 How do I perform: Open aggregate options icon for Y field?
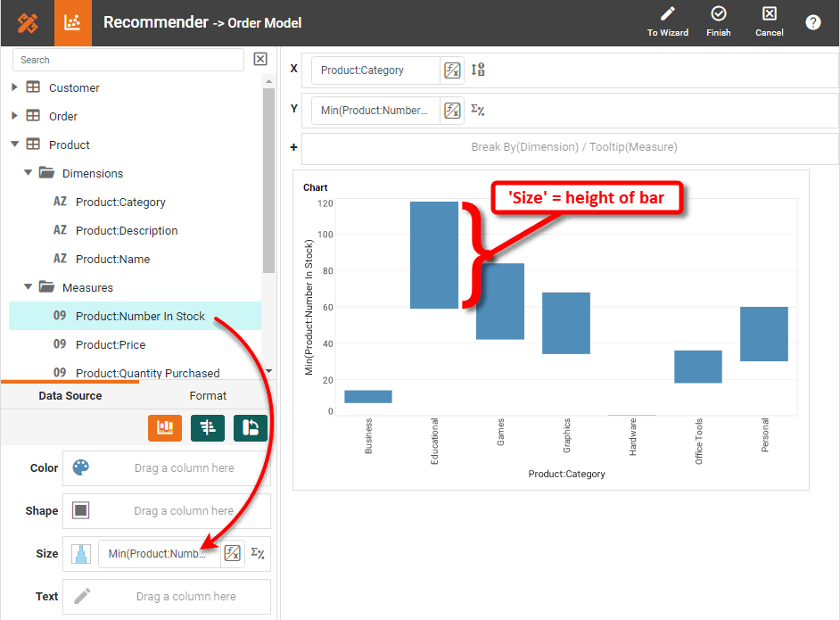[477, 111]
